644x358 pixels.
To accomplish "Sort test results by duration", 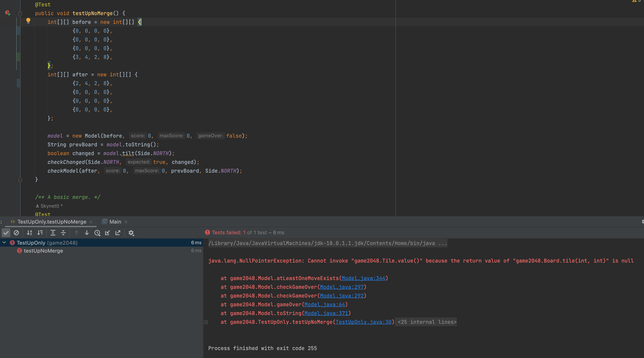I will tap(40, 233).
